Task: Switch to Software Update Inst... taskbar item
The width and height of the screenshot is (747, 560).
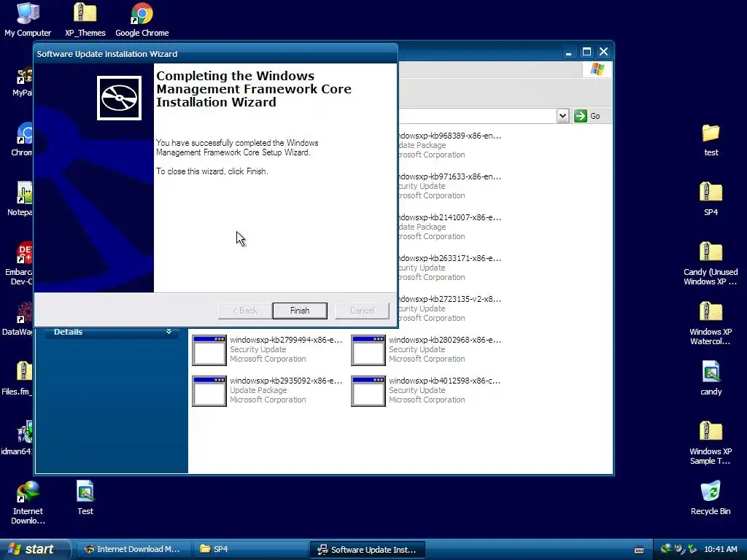Action: [368, 549]
